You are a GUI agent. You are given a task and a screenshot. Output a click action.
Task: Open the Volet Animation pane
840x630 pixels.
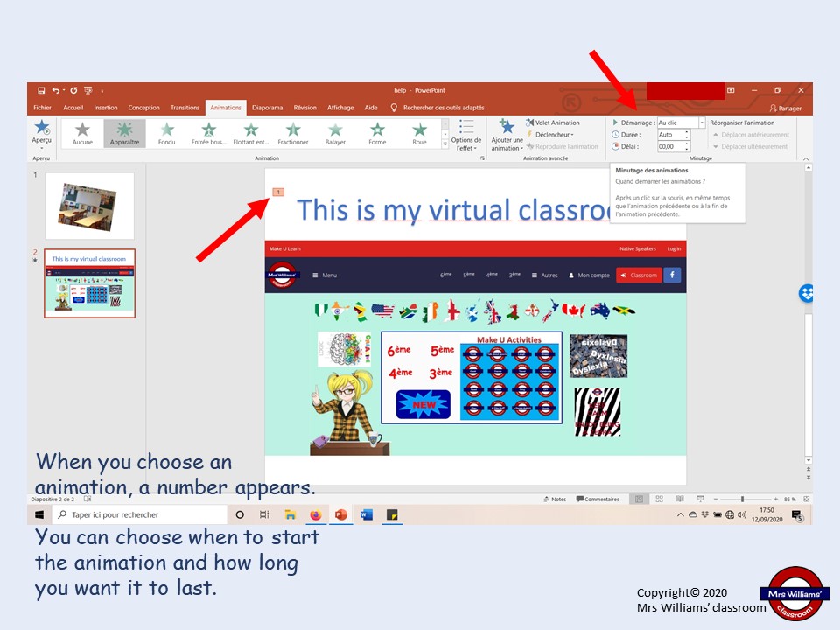pyautogui.click(x=552, y=122)
